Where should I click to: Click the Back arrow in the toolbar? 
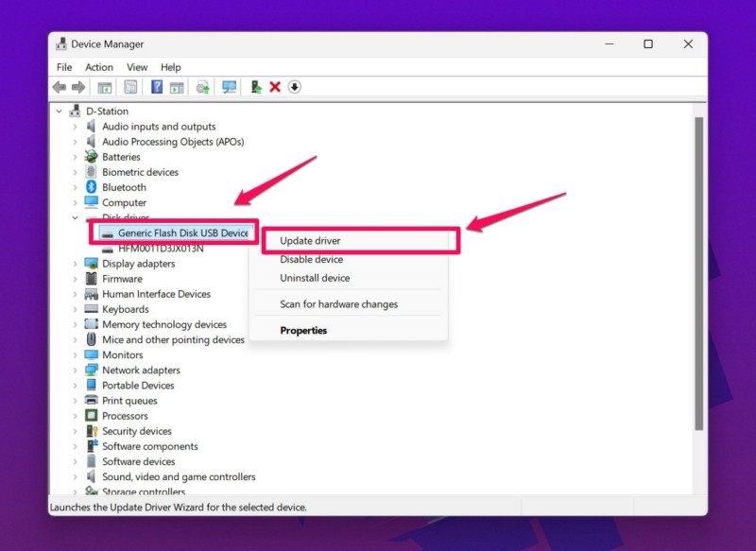click(x=59, y=87)
